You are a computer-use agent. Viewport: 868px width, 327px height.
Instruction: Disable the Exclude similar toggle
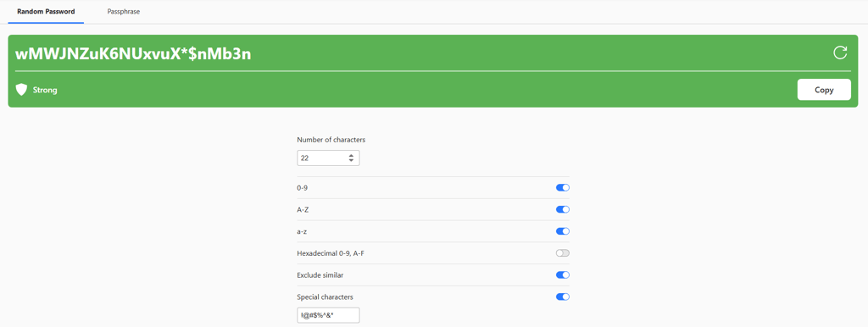click(563, 275)
